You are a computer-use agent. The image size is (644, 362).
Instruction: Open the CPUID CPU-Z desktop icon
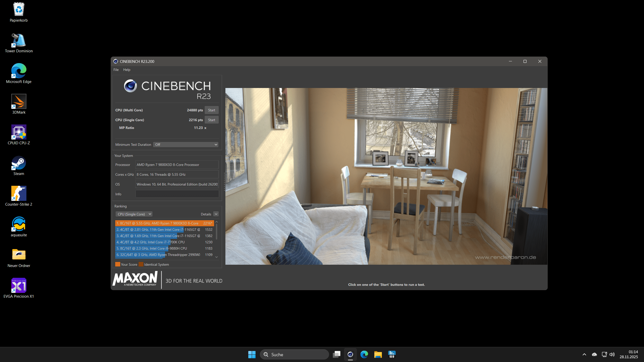19,132
